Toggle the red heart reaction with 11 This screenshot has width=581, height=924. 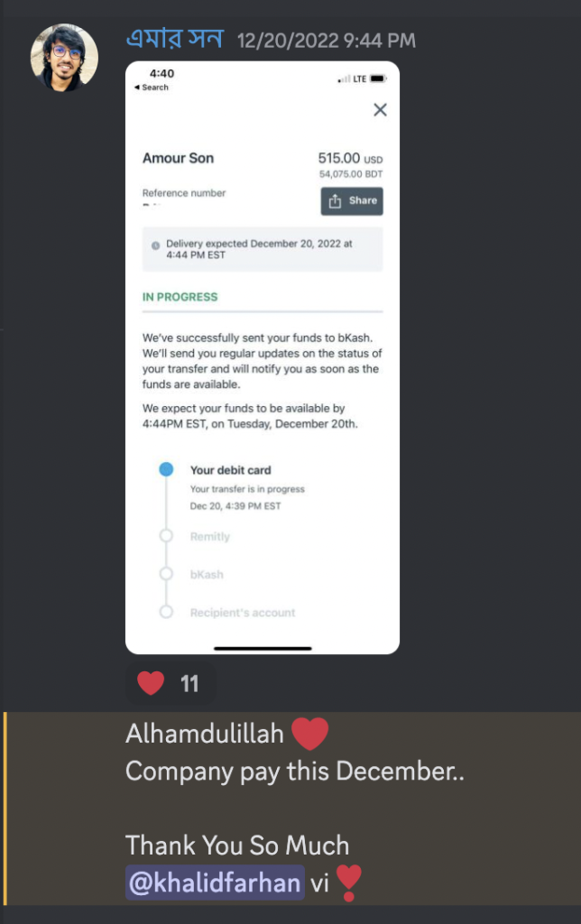click(171, 684)
